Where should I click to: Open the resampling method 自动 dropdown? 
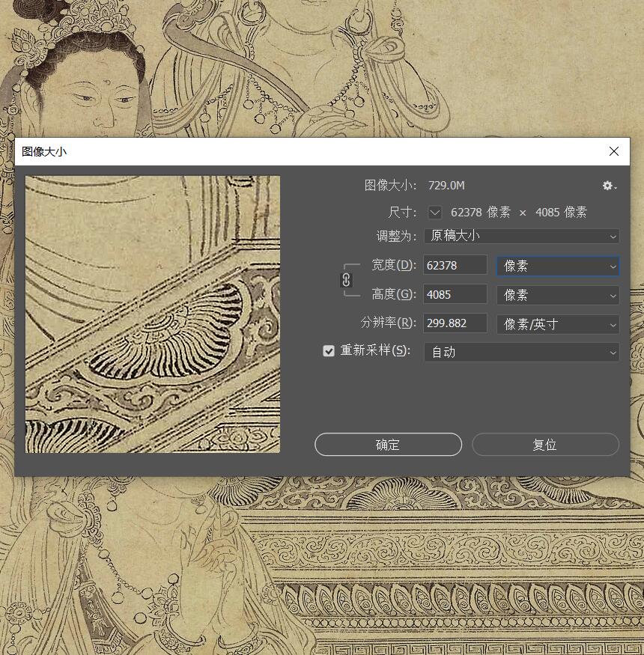tap(521, 352)
